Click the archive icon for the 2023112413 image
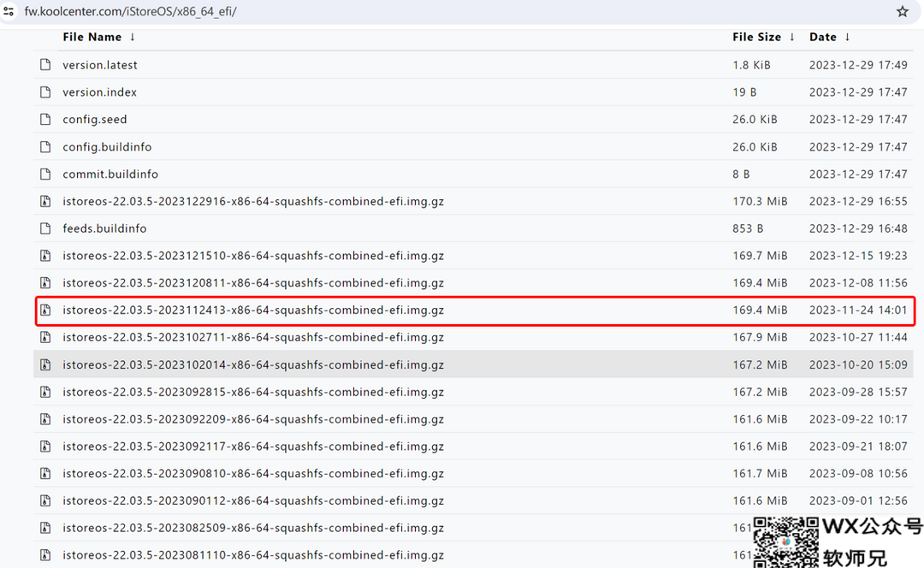This screenshot has height=568, width=924. [x=45, y=311]
